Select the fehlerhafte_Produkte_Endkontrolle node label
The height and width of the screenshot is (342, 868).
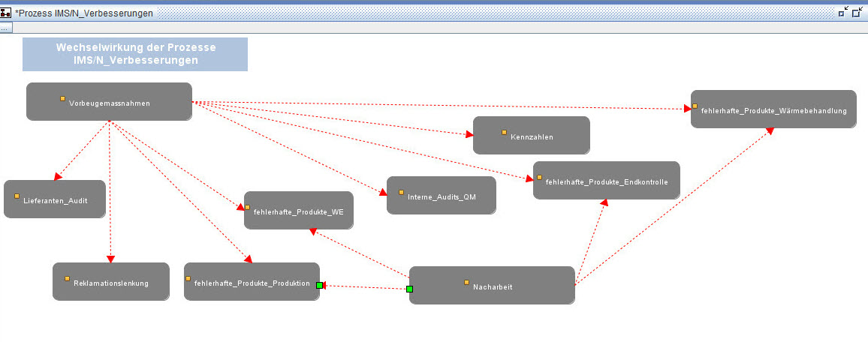point(606,182)
